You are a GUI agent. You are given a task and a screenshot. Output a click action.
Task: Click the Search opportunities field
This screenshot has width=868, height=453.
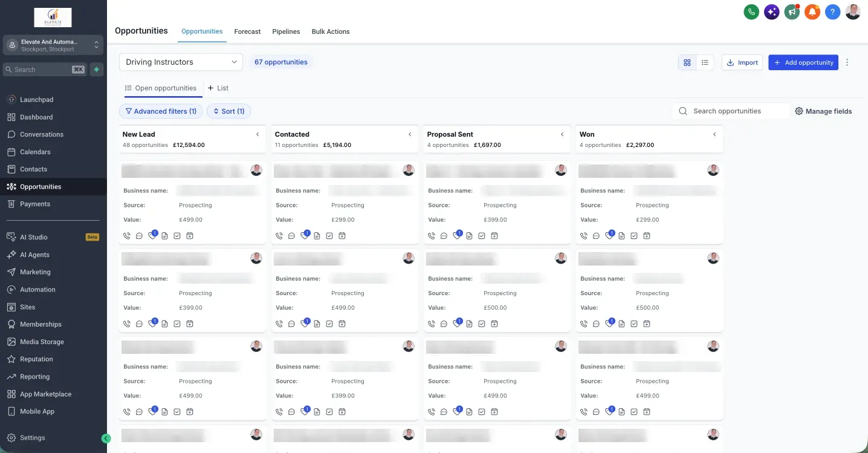tap(731, 111)
